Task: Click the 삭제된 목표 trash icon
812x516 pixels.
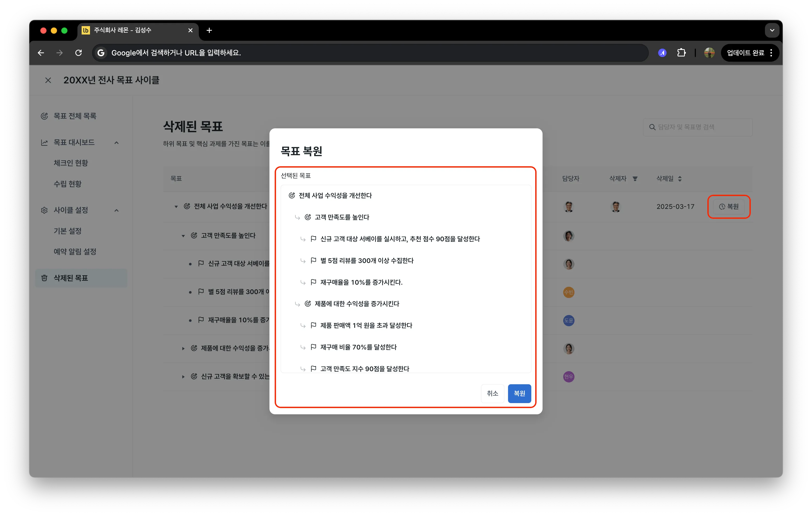Action: (x=44, y=278)
